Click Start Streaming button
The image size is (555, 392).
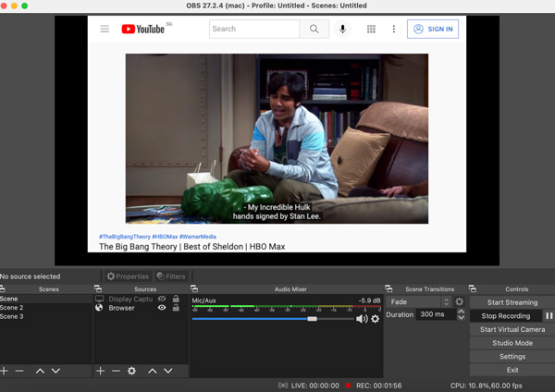[x=512, y=302]
